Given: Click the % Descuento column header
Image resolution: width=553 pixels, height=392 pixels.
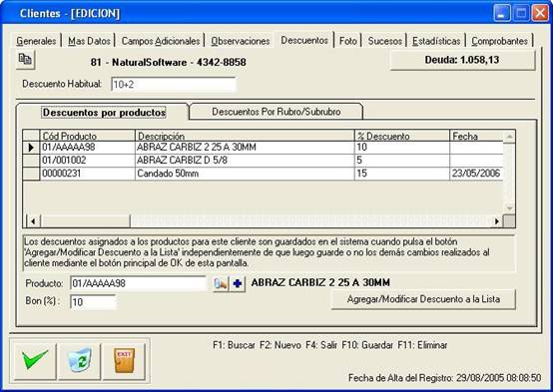Looking at the screenshot, I should [x=402, y=136].
